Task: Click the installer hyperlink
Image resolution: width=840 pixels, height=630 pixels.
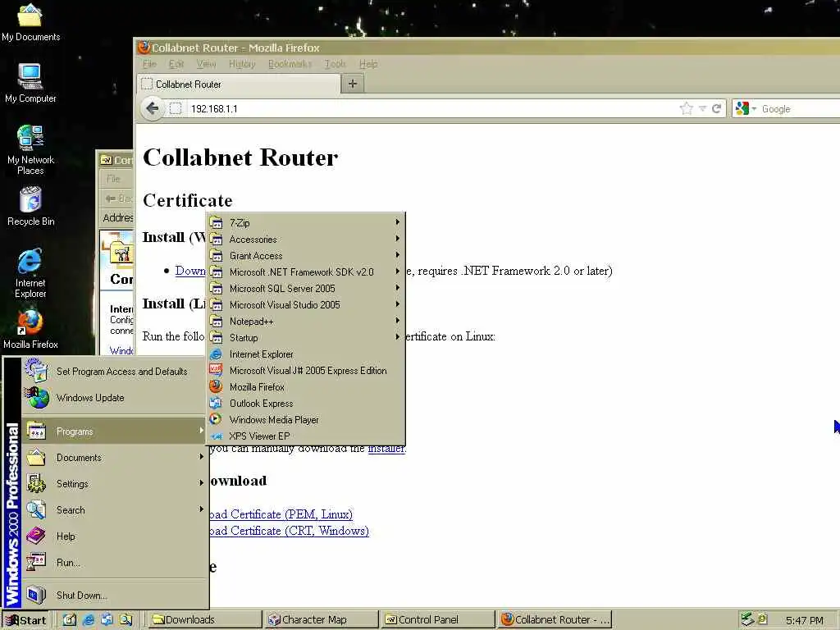Action: [x=387, y=449]
